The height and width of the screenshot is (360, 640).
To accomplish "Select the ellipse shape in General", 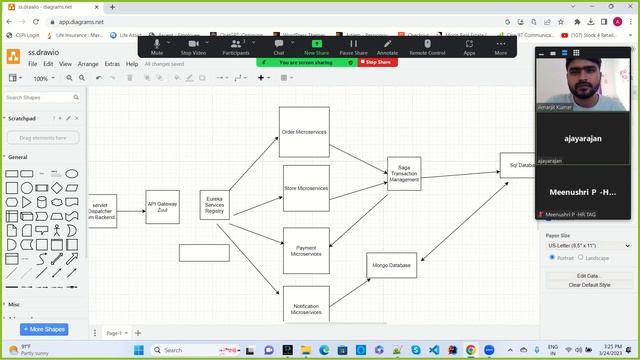I will click(72, 174).
